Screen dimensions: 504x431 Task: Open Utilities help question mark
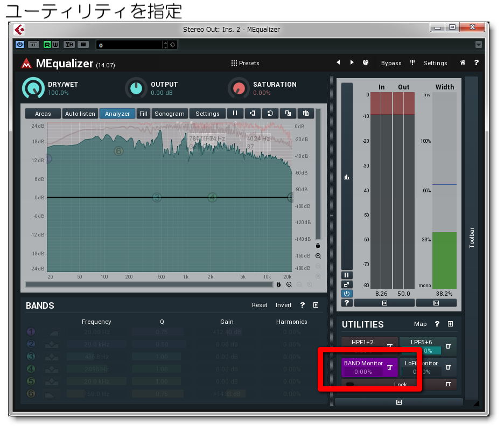[437, 324]
